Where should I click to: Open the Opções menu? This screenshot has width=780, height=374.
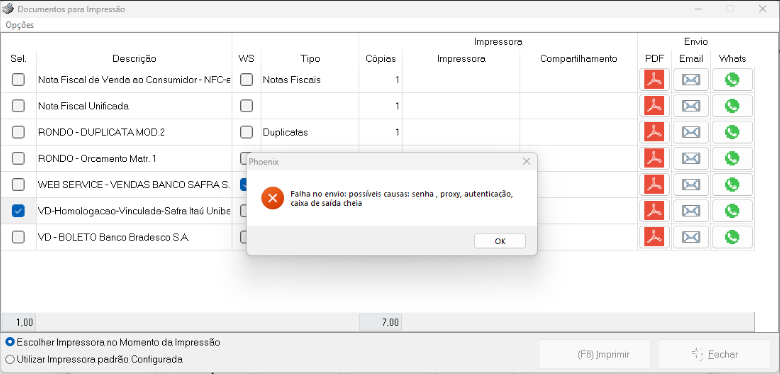point(20,25)
